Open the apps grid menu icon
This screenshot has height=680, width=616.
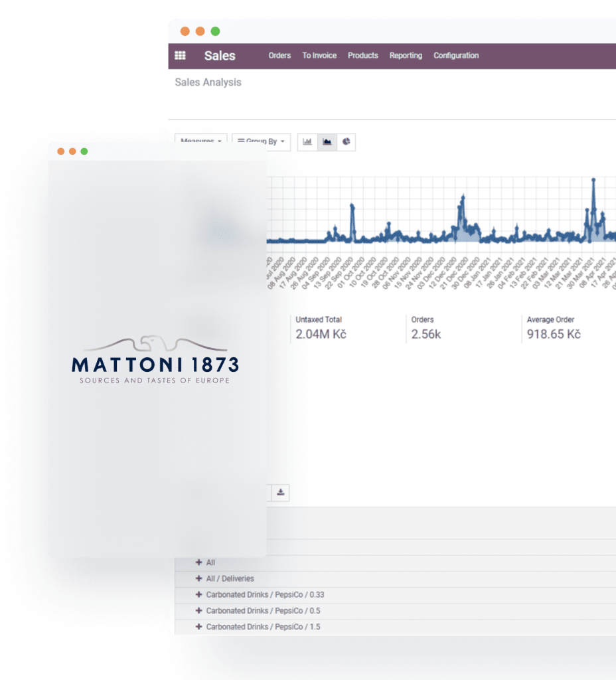point(180,56)
